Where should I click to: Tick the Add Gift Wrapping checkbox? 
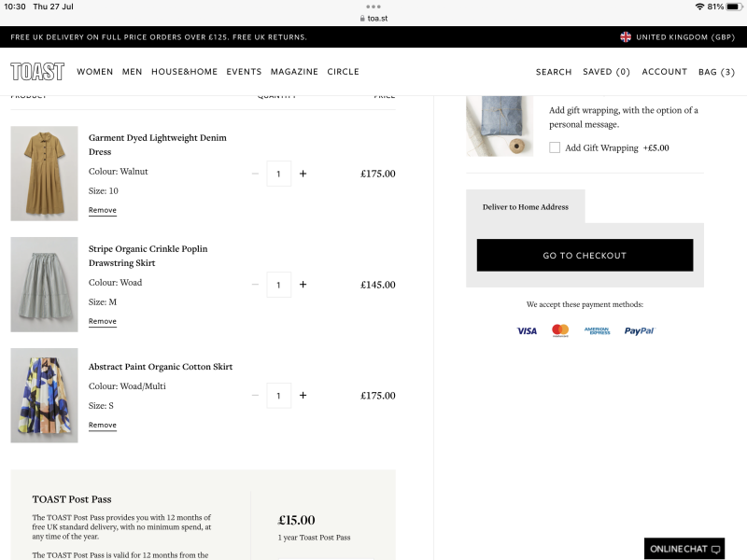click(x=555, y=147)
